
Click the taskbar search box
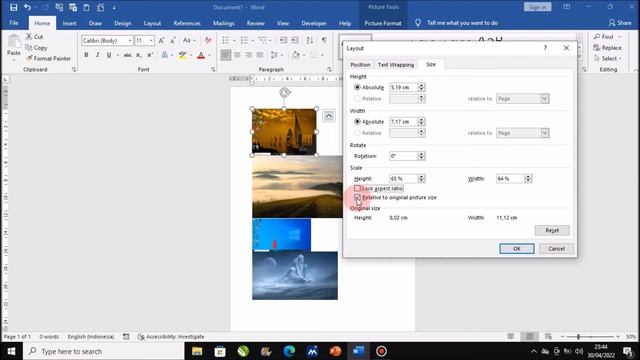[x=104, y=351]
